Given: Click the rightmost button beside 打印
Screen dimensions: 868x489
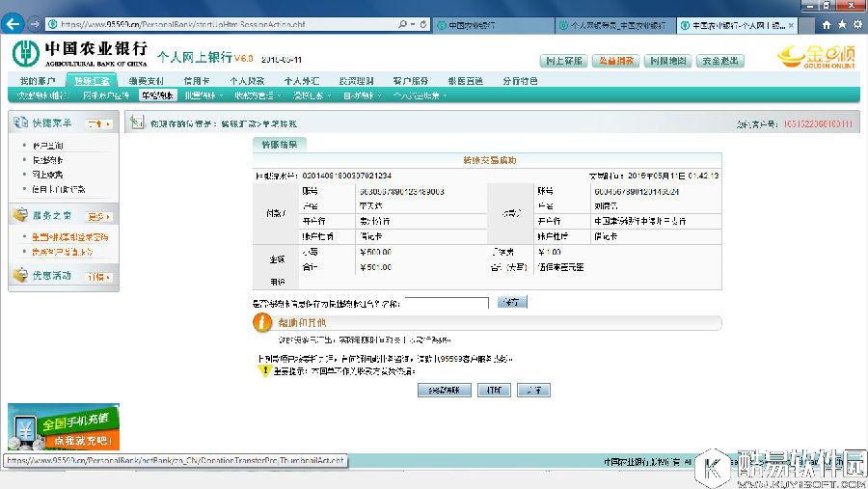Looking at the screenshot, I should 533,390.
